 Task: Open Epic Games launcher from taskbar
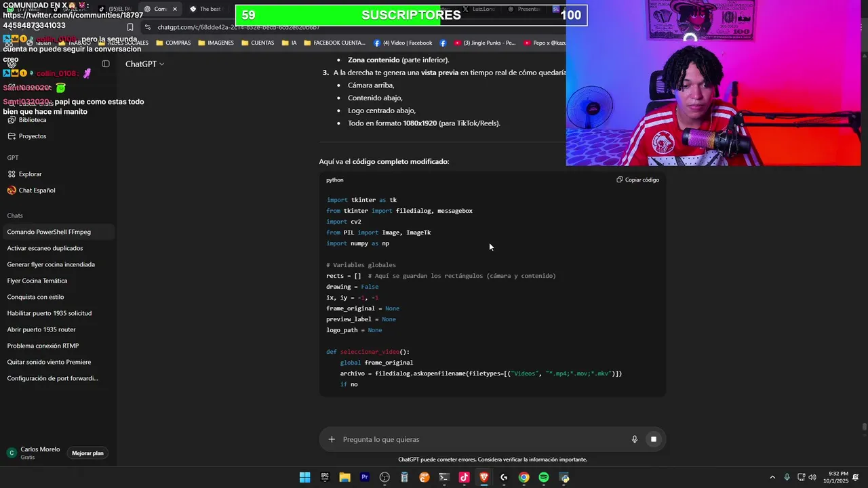[x=325, y=477]
